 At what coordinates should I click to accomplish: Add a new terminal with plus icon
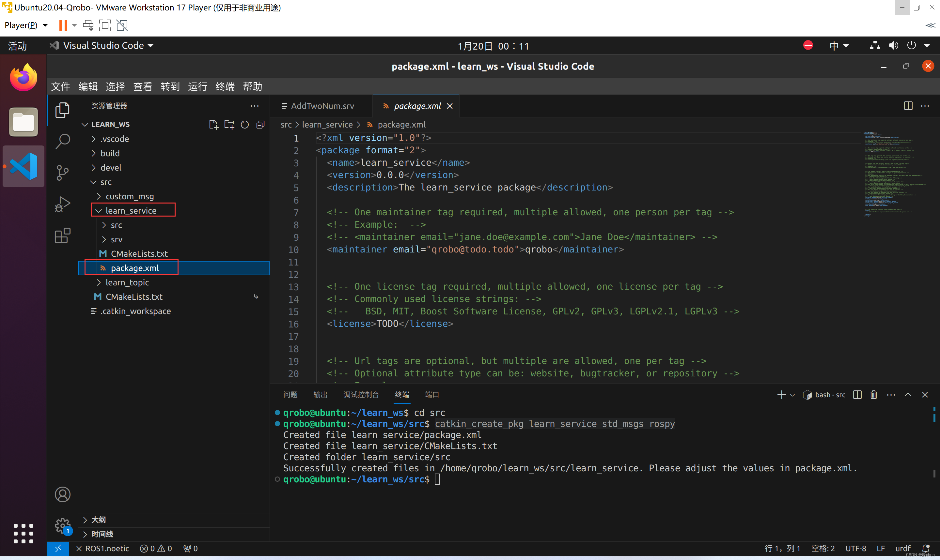781,395
